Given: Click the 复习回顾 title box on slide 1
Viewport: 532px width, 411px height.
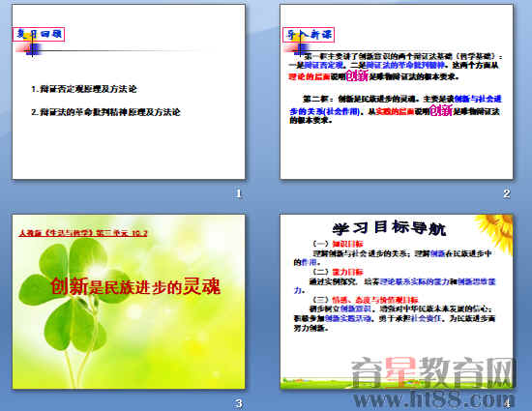Looking at the screenshot, I should (x=39, y=34).
